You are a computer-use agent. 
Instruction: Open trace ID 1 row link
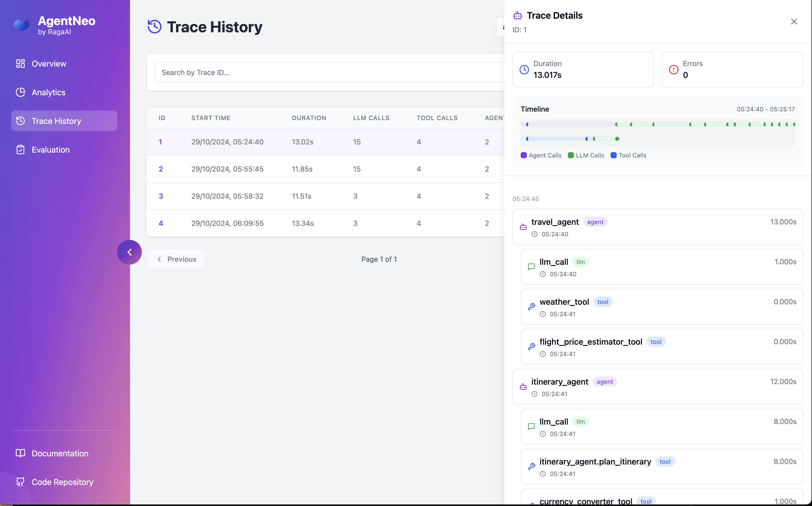(x=160, y=142)
